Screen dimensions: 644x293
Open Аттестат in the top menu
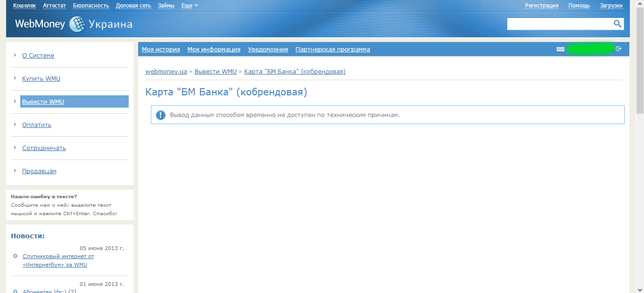[x=54, y=6]
